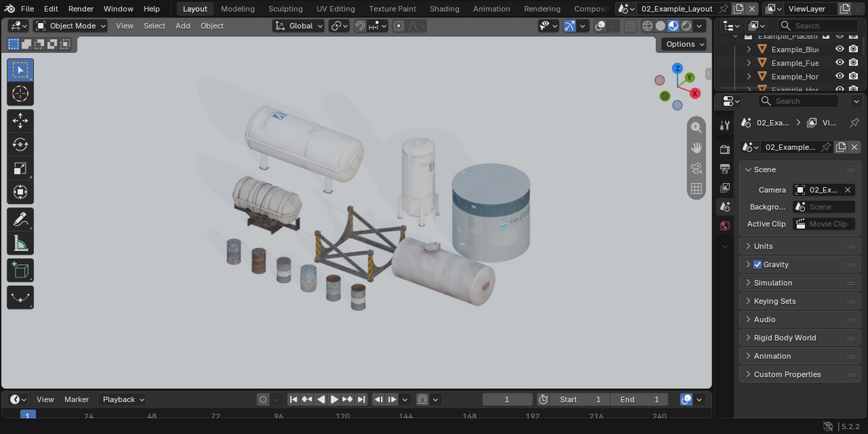
Task: Open the Playback dropdown in timeline
Action: [123, 399]
